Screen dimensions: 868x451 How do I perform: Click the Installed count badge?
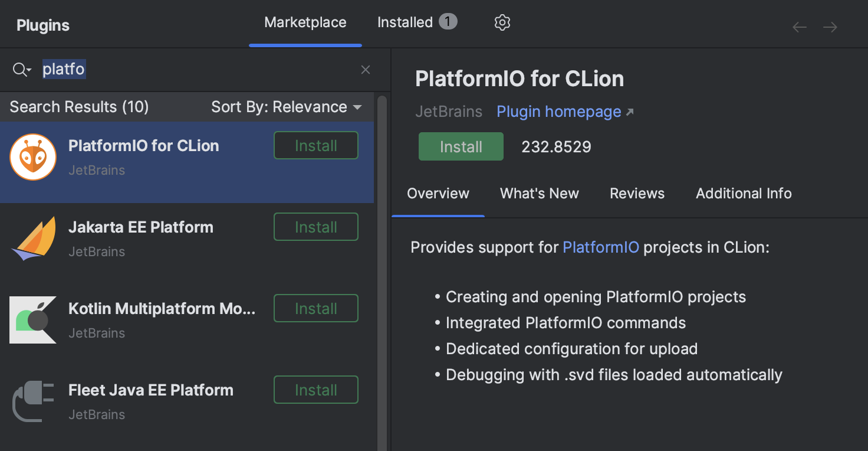pyautogui.click(x=448, y=22)
